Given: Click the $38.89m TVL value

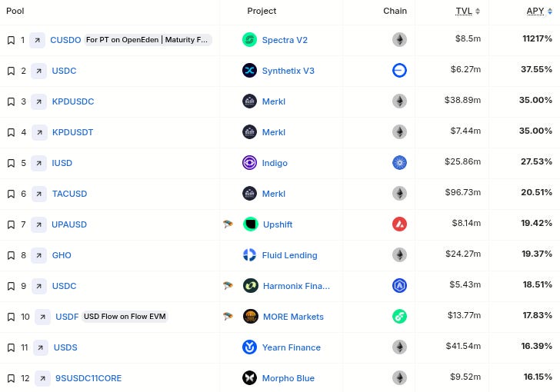Looking at the screenshot, I should (x=462, y=100).
